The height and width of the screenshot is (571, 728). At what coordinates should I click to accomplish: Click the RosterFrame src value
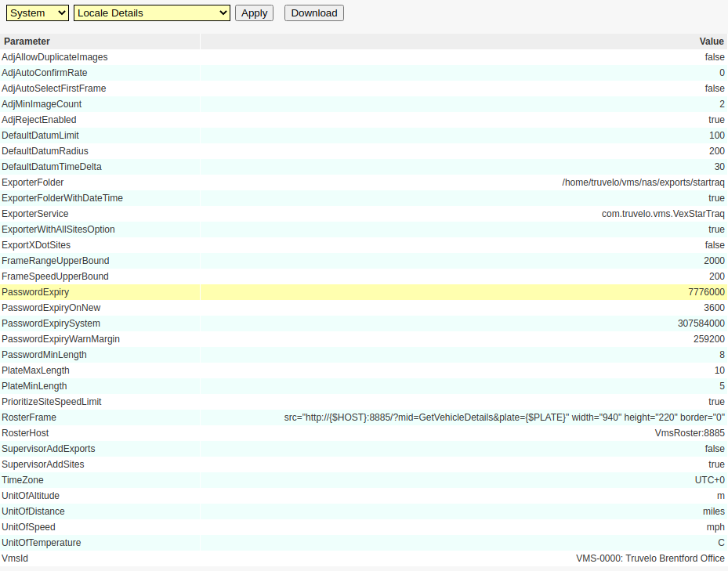coord(504,417)
